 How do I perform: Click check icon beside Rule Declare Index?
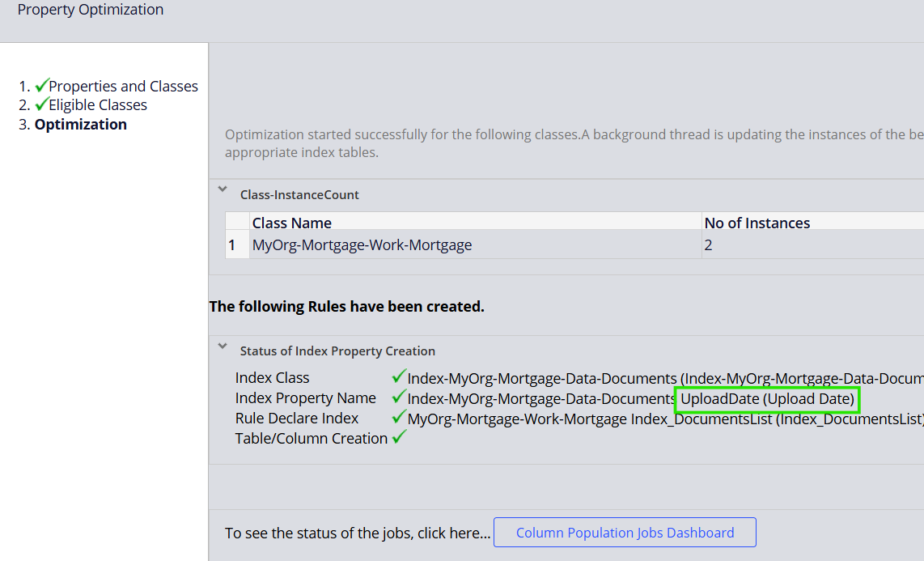398,418
